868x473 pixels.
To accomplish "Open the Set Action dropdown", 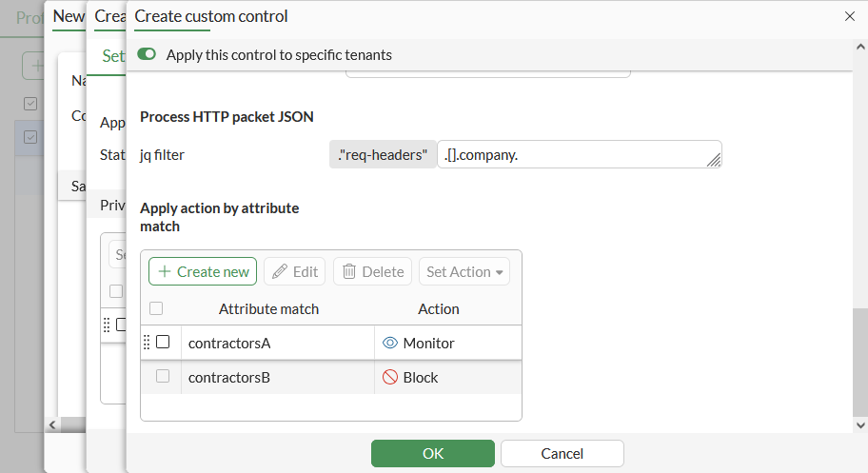I will [x=464, y=271].
